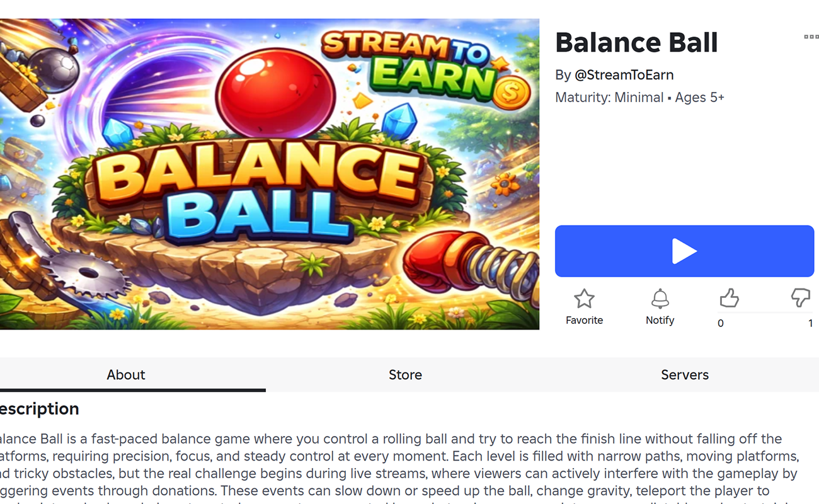
Task: Go to the Servers tab
Action: [x=684, y=375]
